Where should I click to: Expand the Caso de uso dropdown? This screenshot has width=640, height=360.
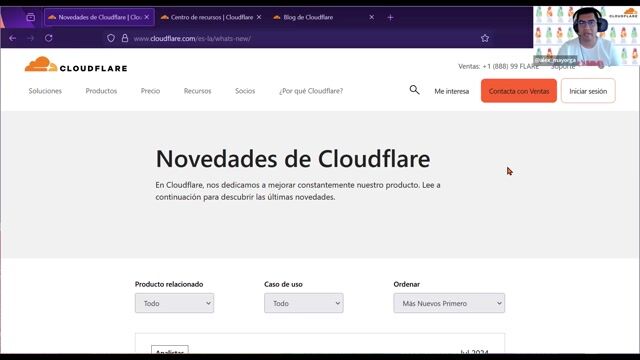304,303
